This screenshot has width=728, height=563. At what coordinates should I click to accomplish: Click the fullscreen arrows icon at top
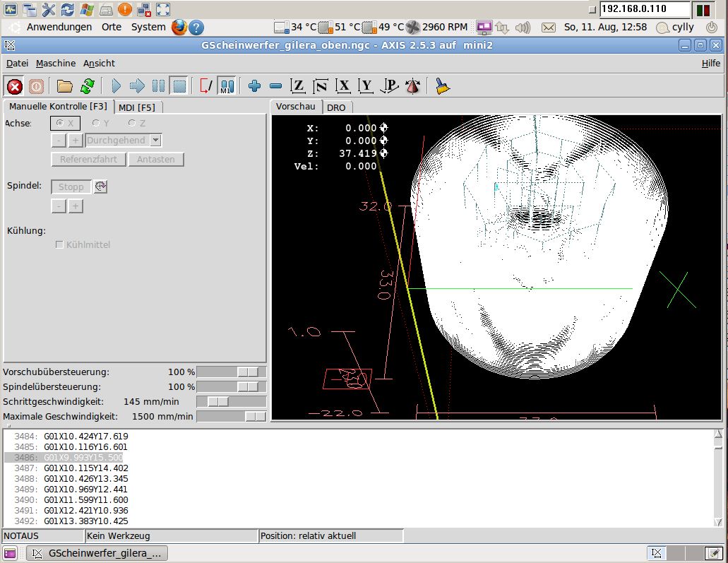[163, 9]
